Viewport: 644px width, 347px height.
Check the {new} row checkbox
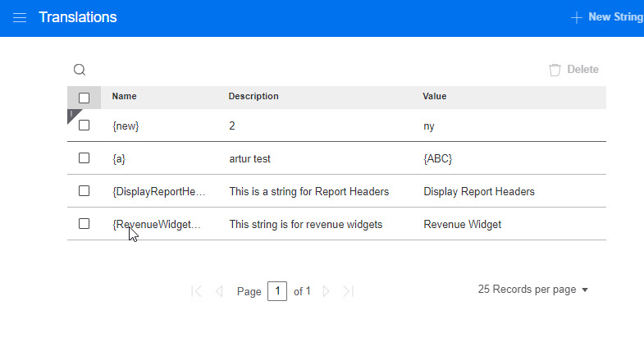[84, 126]
